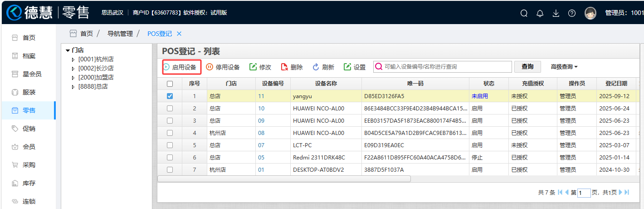
Task: Open the 会员 sidebar menu item
Action: pyautogui.click(x=29, y=147)
